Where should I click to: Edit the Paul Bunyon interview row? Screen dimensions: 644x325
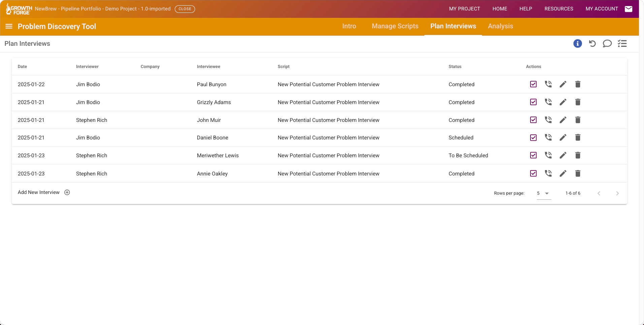(x=563, y=84)
